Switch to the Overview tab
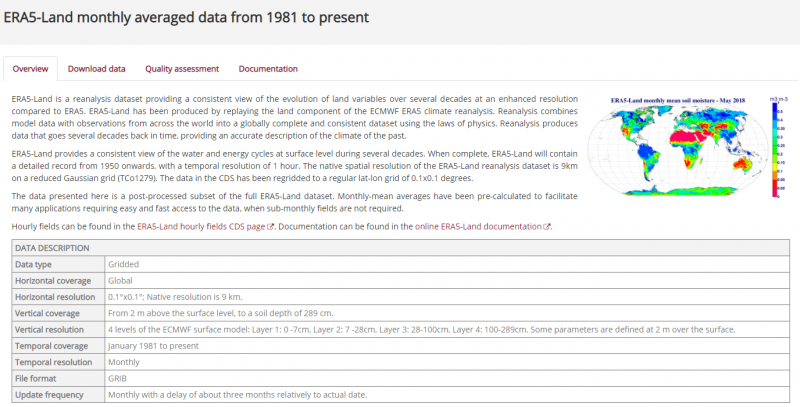This screenshot has width=800, height=407. point(30,69)
